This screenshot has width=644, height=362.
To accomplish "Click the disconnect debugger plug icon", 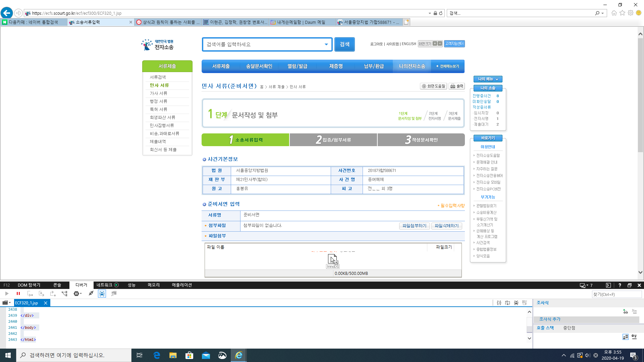I will tap(91, 294).
